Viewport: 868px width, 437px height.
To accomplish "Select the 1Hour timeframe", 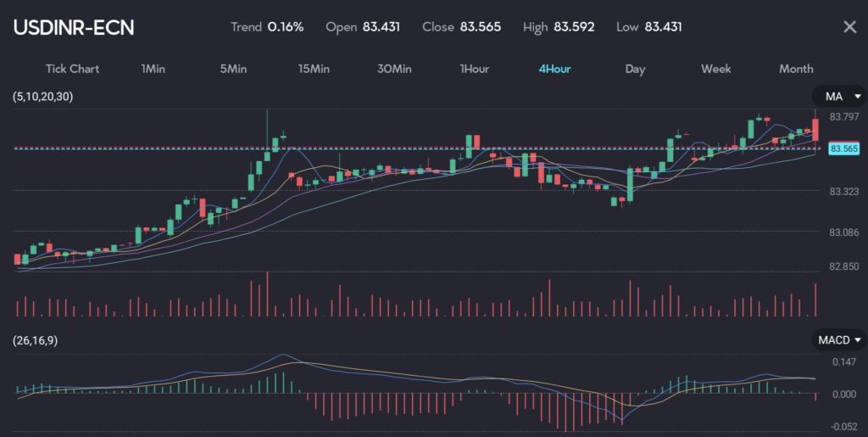I will click(474, 69).
